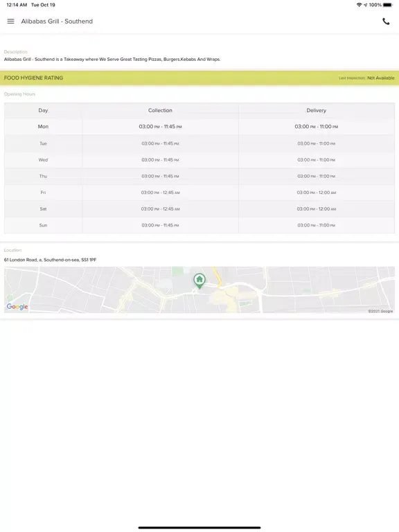Click the Google logo on map

point(17,307)
